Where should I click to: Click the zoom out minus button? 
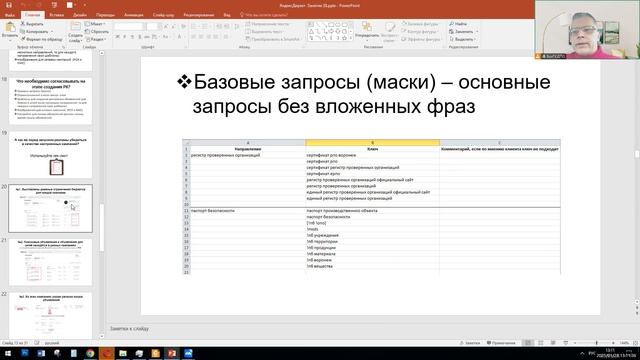[575, 343]
